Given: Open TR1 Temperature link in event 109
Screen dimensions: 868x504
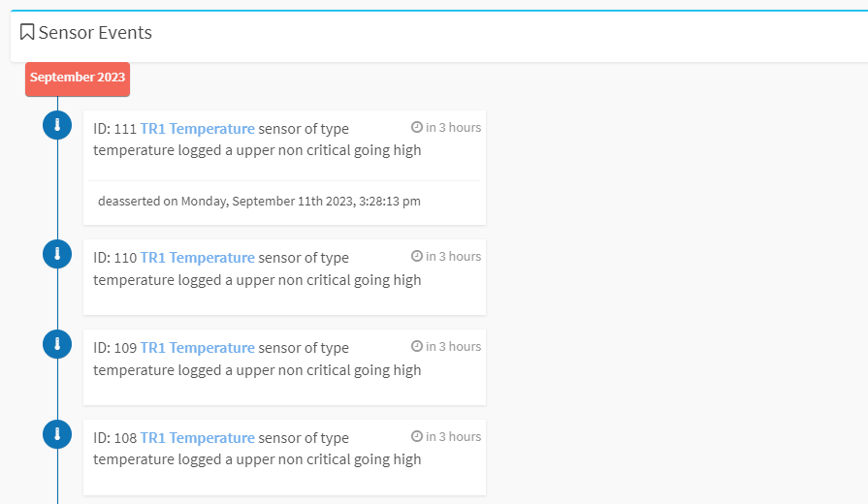Looking at the screenshot, I should point(197,347).
